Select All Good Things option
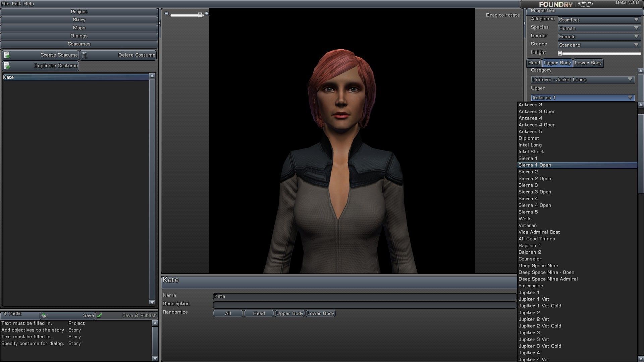This screenshot has width=644, height=362. pyautogui.click(x=577, y=239)
